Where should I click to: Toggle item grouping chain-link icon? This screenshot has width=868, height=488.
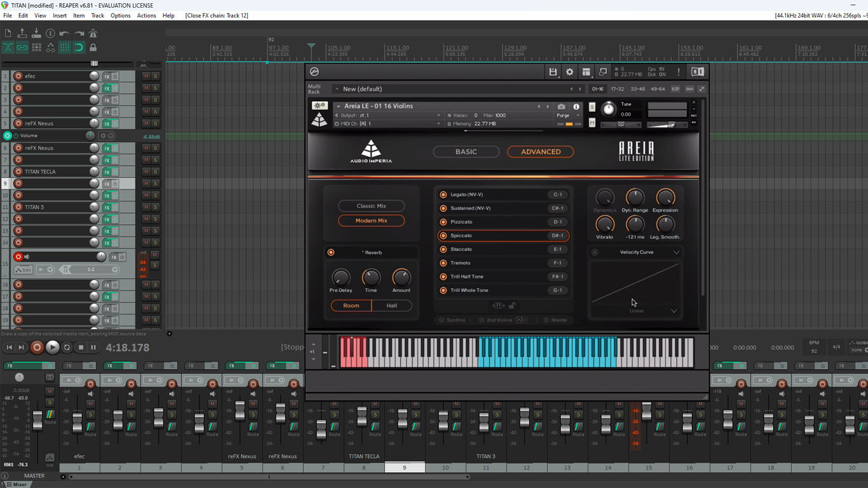pyautogui.click(x=22, y=47)
